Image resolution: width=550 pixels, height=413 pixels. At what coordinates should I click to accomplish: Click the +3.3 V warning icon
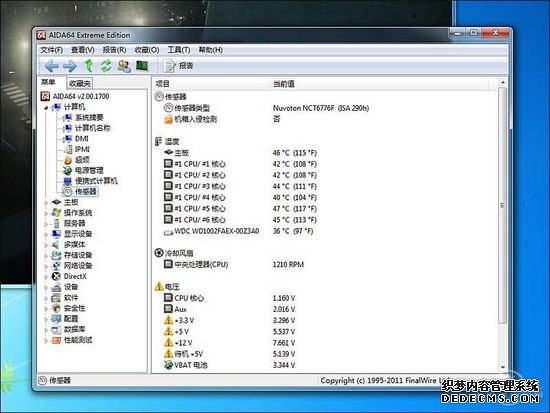[168, 320]
